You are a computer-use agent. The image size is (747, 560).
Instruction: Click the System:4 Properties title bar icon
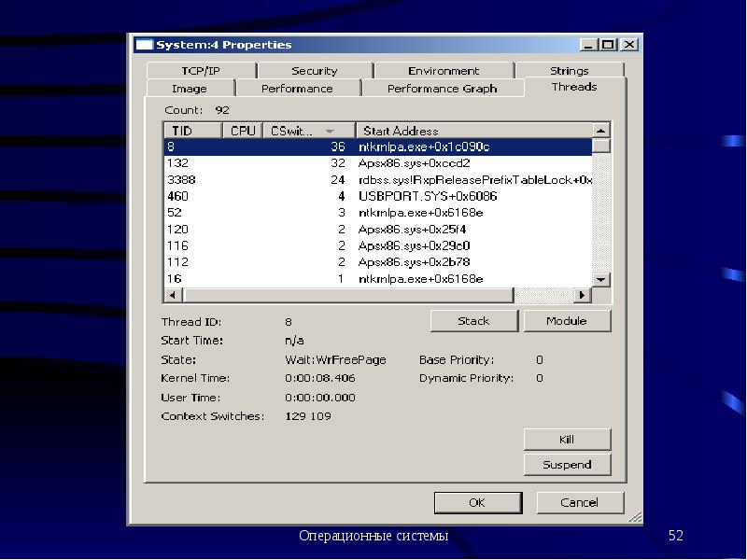(144, 45)
